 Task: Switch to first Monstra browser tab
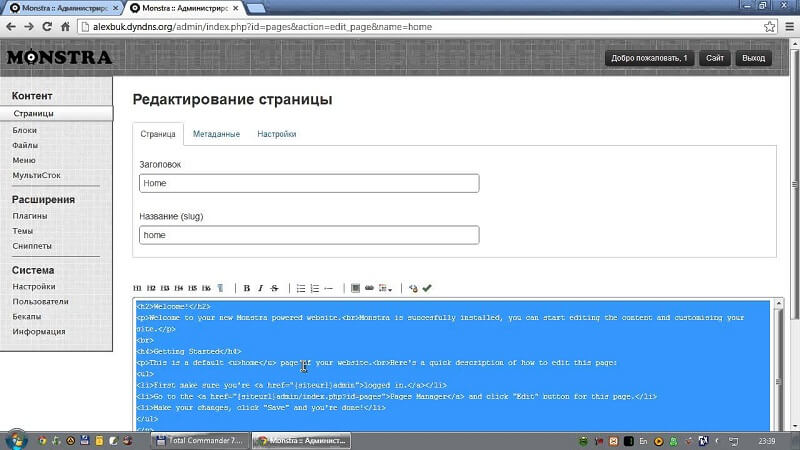[x=61, y=8]
